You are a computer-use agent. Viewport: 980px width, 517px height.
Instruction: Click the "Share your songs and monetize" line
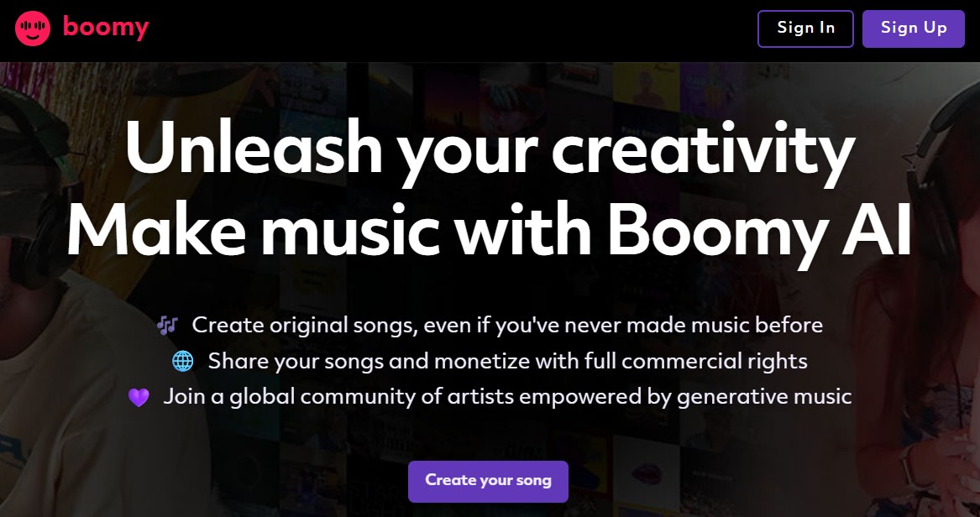pyautogui.click(x=507, y=362)
